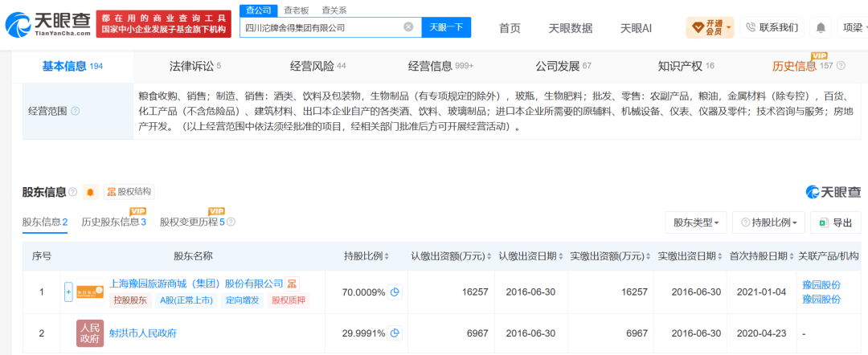868x355 pixels.
Task: Click the TianYanCha logo
Action: click(x=47, y=24)
